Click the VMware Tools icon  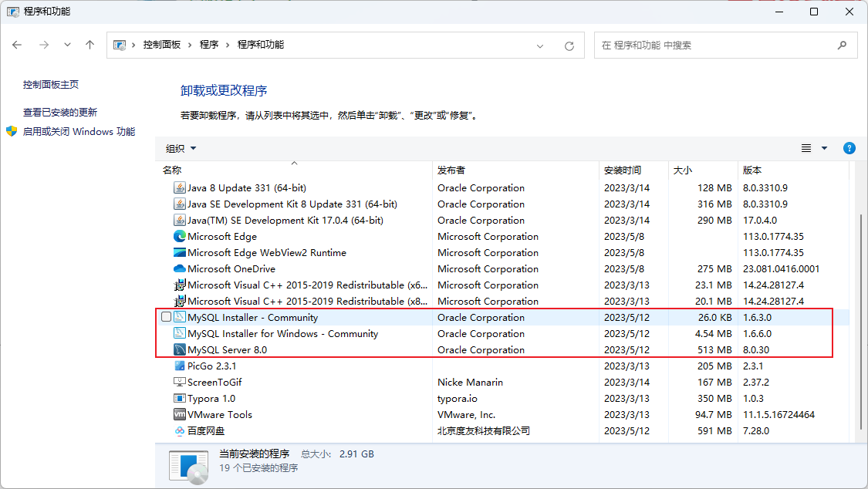tap(180, 415)
